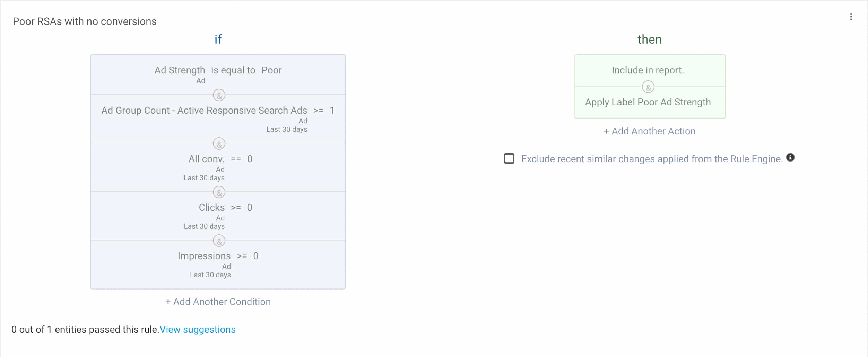This screenshot has height=357, width=868.
Task: Click the ampersand connector above Clicks condition
Action: point(219,192)
